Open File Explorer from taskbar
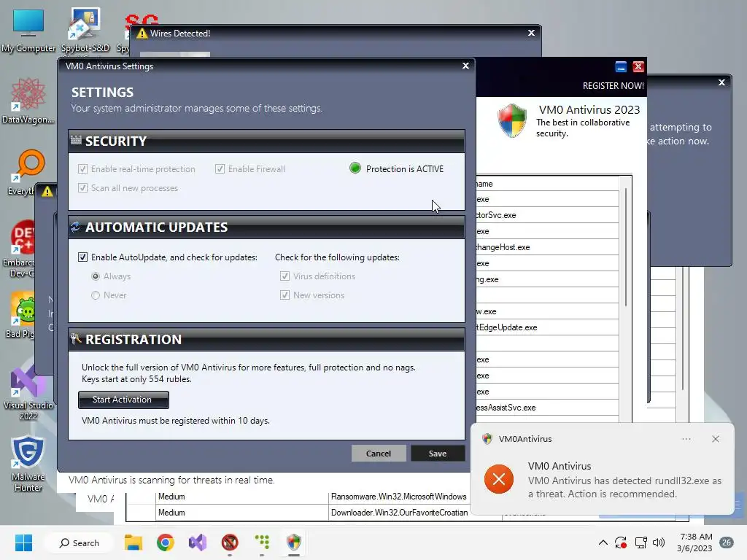 [x=133, y=542]
